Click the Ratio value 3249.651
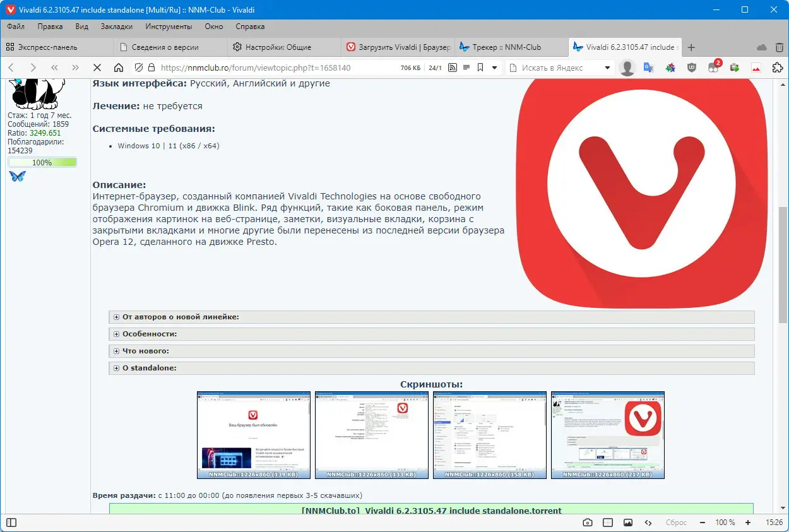The height and width of the screenshot is (532, 789). click(x=45, y=133)
